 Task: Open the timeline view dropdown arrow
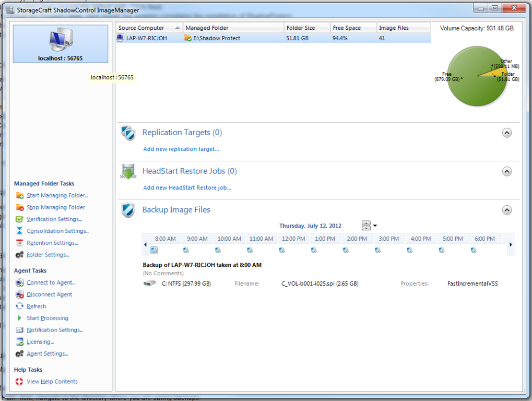coord(374,225)
